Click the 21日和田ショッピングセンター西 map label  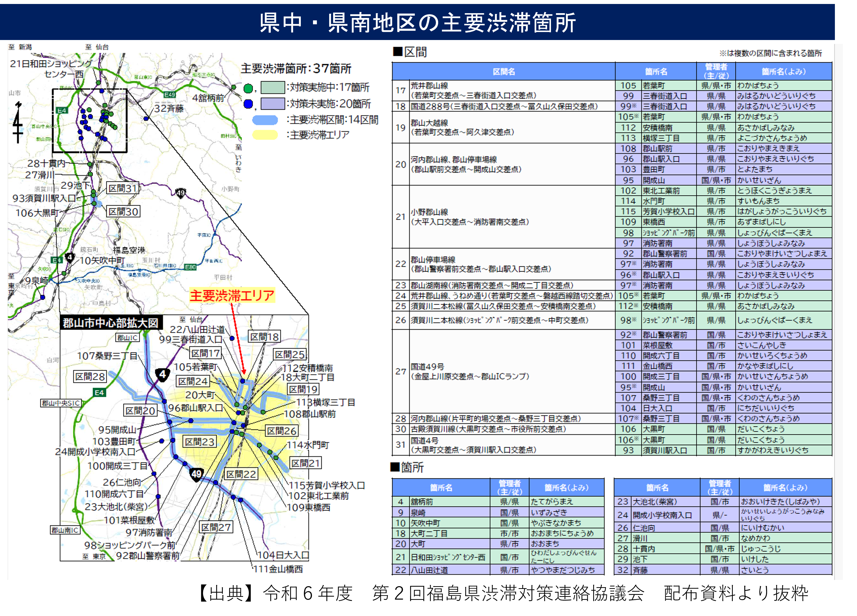tap(51, 68)
